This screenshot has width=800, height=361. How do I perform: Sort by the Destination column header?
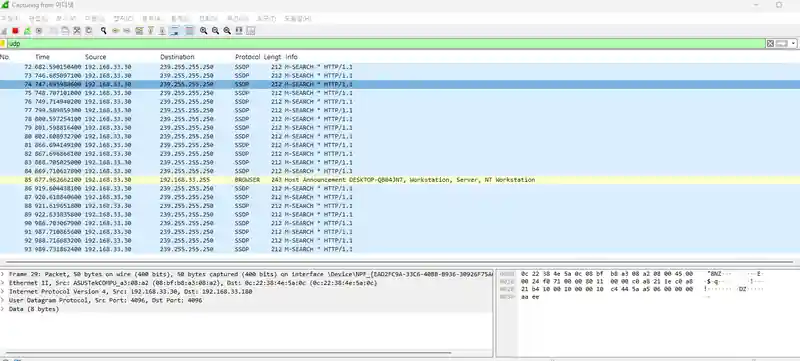point(177,57)
